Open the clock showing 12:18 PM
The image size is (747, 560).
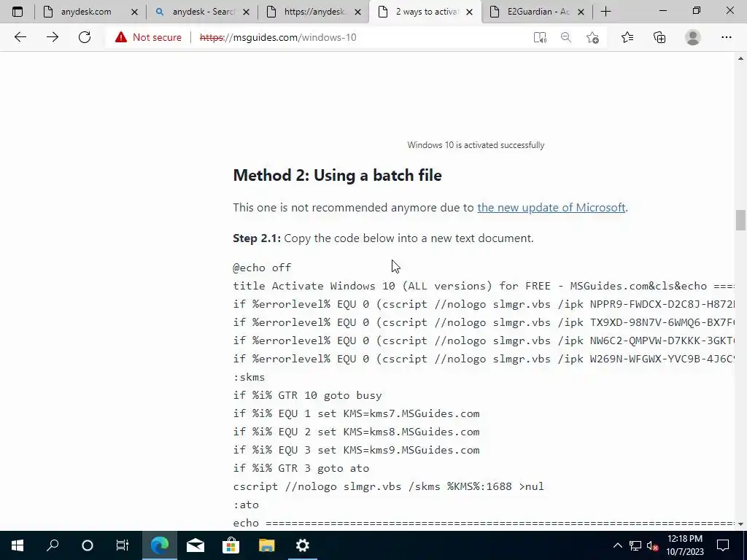coord(684,545)
